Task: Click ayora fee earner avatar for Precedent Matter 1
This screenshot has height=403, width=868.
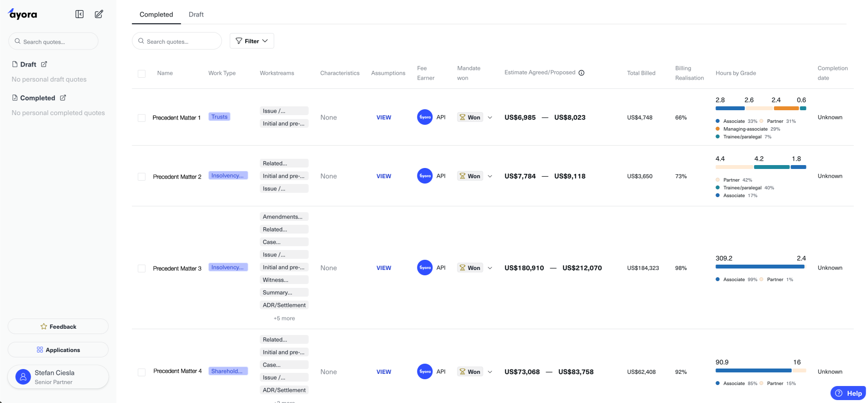Action: click(425, 117)
